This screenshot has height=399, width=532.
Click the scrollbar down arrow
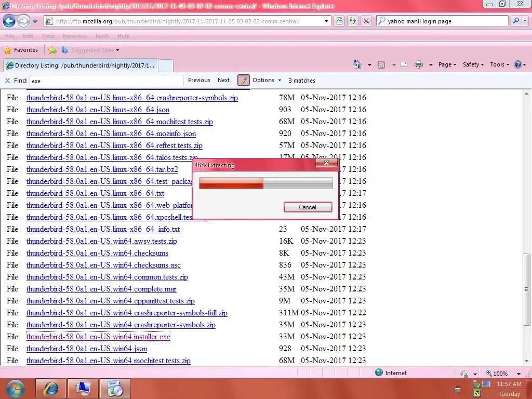coord(527,361)
